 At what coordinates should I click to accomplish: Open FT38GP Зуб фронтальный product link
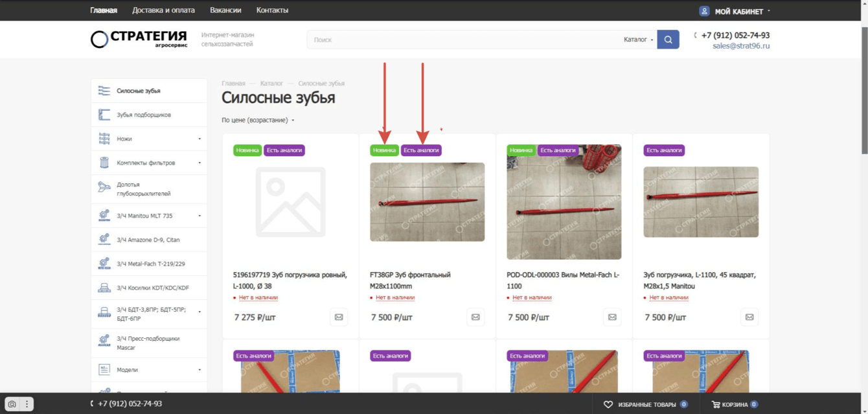point(410,281)
